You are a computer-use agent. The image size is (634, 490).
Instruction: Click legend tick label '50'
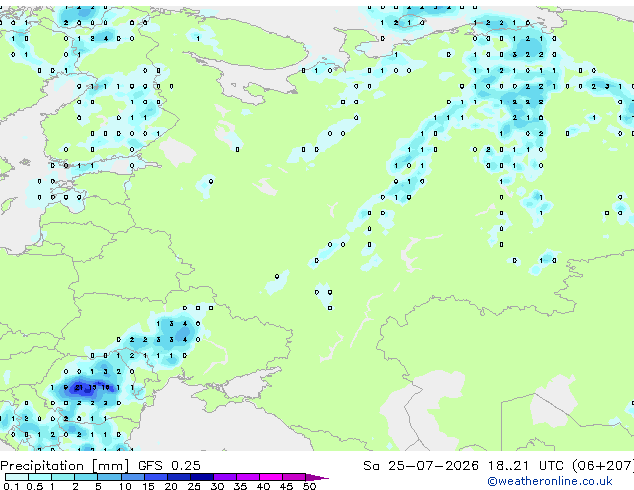click(x=310, y=486)
